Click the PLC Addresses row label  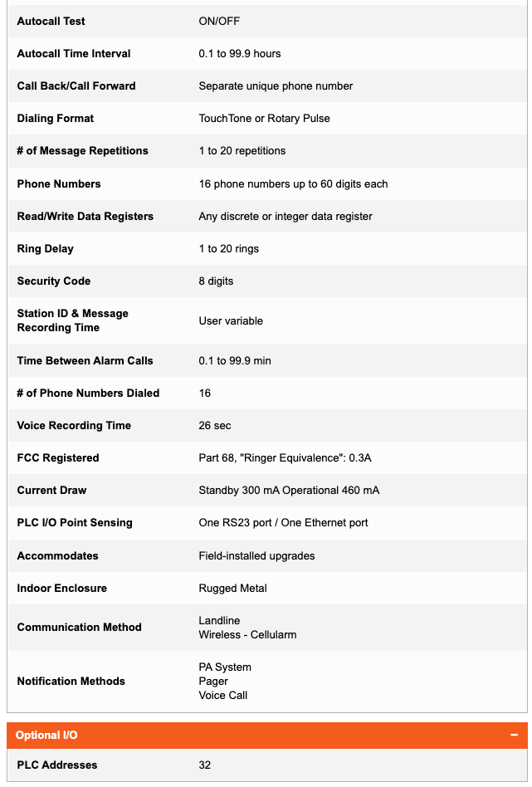click(57, 765)
